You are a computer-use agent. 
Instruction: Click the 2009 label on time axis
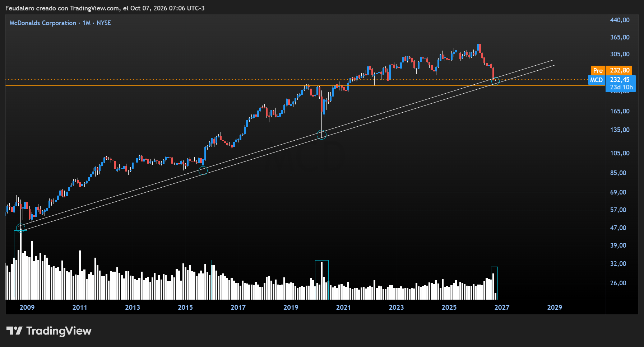click(27, 308)
